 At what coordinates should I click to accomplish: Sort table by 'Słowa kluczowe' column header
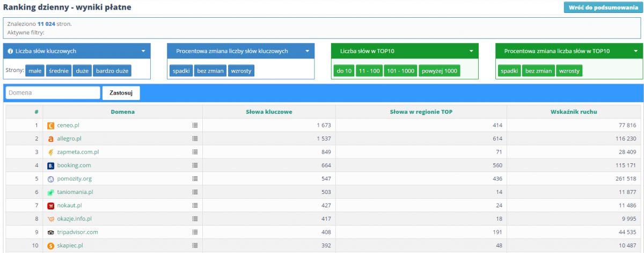(269, 112)
